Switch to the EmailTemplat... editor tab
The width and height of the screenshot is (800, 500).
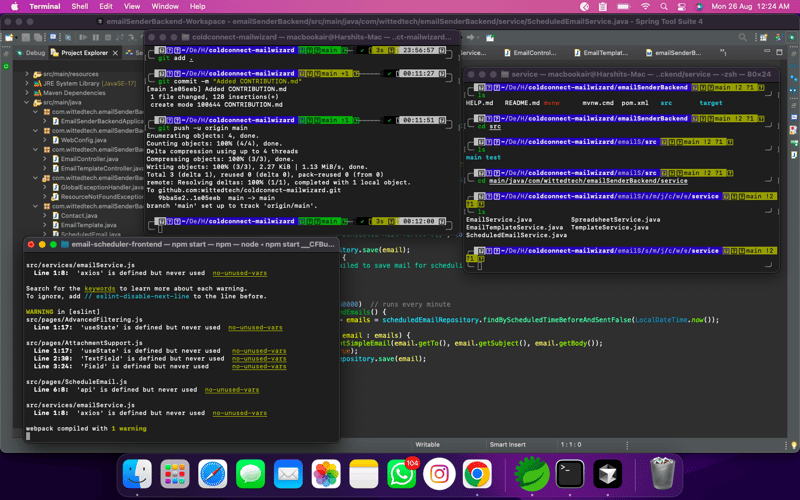(601, 53)
